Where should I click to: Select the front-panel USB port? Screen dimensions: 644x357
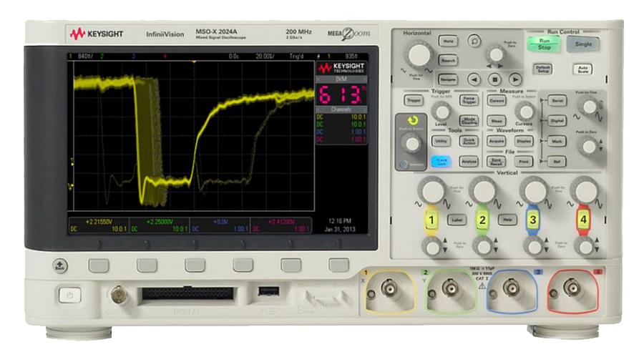coord(268,291)
